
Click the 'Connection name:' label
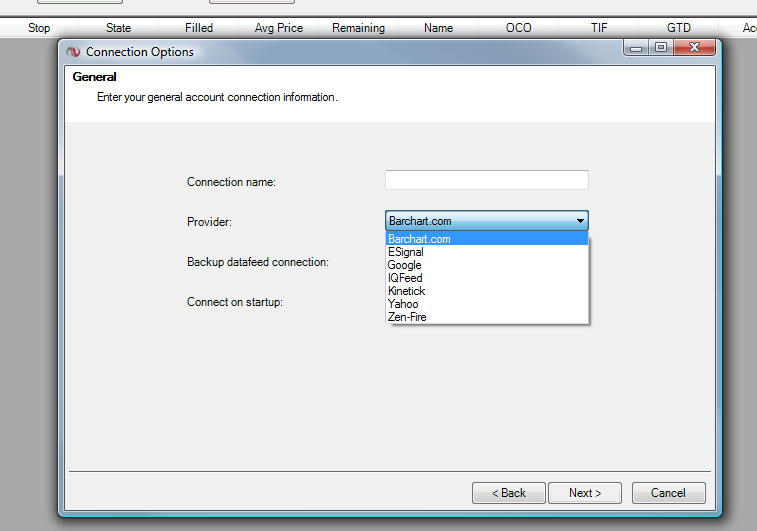(231, 182)
